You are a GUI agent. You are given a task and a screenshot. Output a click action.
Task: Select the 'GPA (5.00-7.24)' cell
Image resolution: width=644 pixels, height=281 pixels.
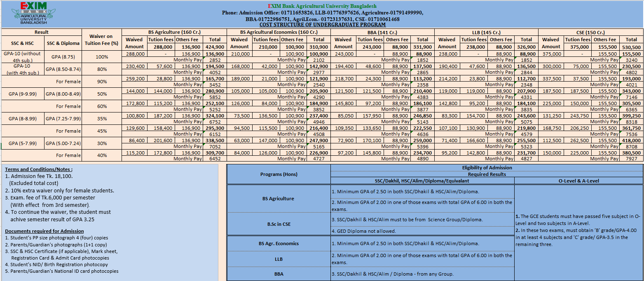point(63,143)
